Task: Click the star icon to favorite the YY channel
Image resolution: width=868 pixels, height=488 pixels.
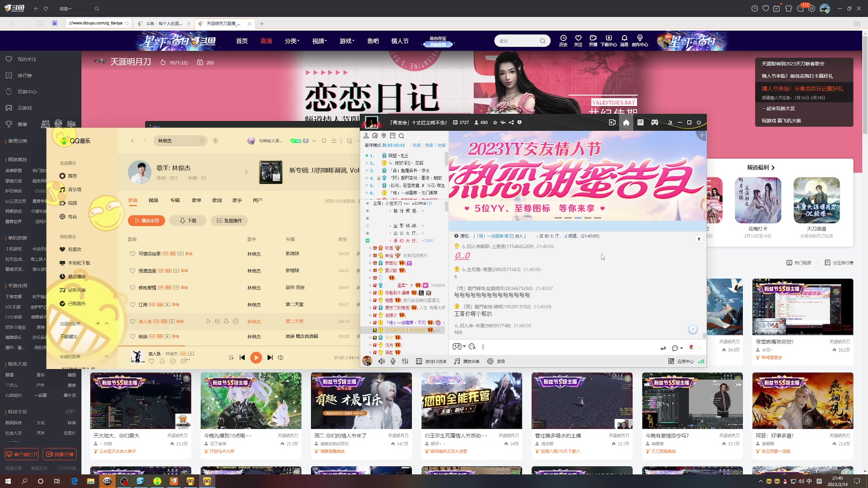Action: pyautogui.click(x=495, y=122)
